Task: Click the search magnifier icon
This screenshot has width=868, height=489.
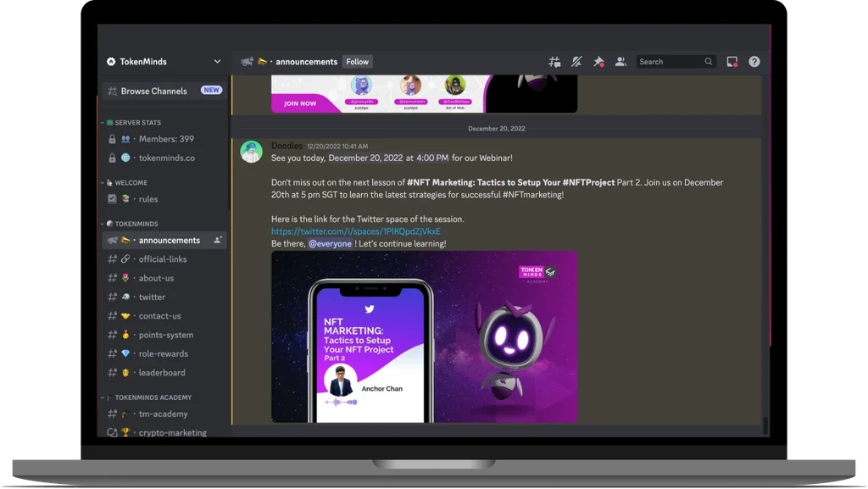Action: click(708, 62)
